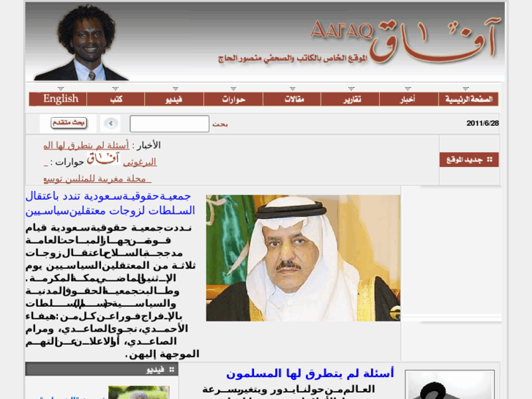This screenshot has height=399, width=532.
Task: Click dropdown marker above الصفحة الرئيسية item
Action: point(466,89)
